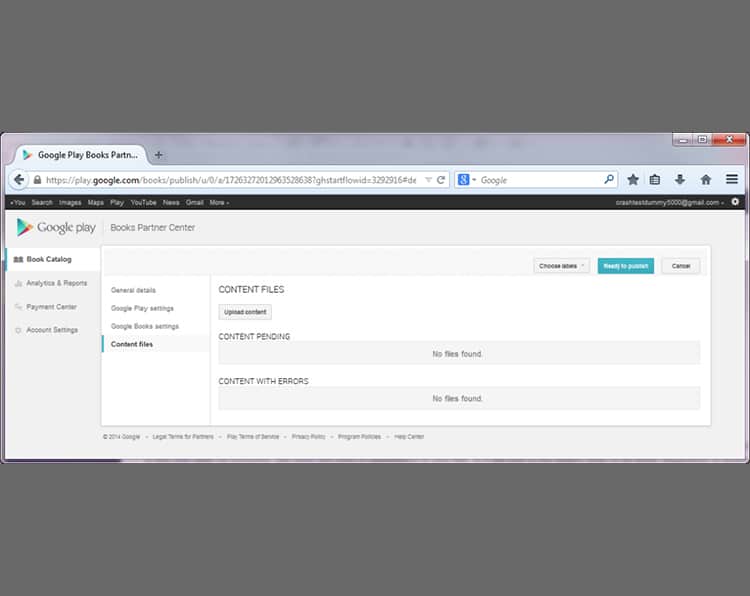
Task: Open the downloads arrow icon
Action: pos(680,179)
